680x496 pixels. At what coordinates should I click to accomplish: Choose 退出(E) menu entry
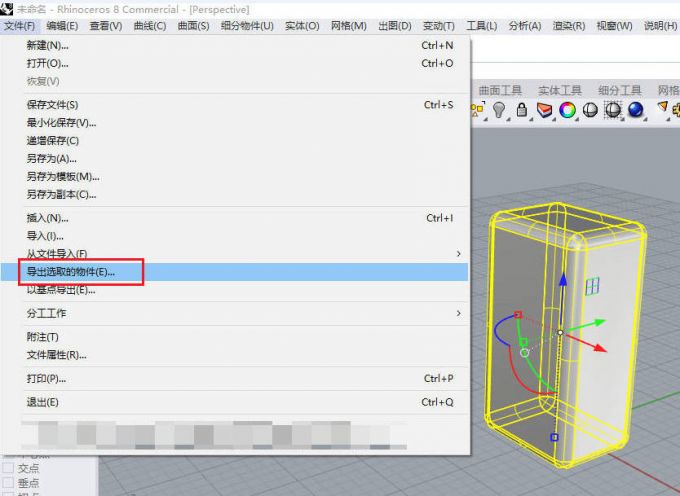234,402
